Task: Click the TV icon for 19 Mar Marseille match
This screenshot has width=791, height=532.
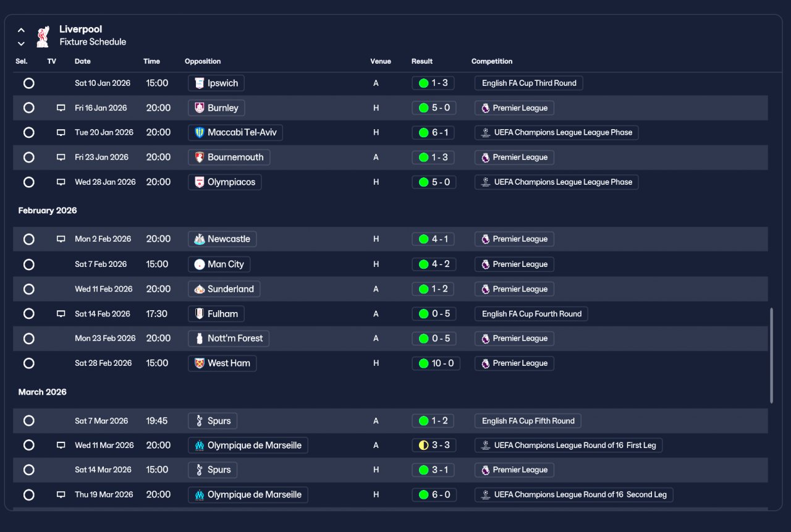Action: 61,495
